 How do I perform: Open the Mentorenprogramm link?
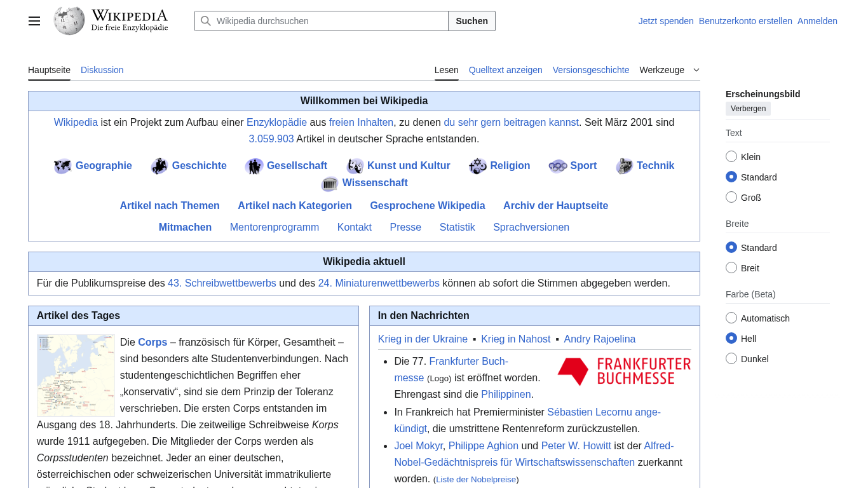click(x=275, y=227)
